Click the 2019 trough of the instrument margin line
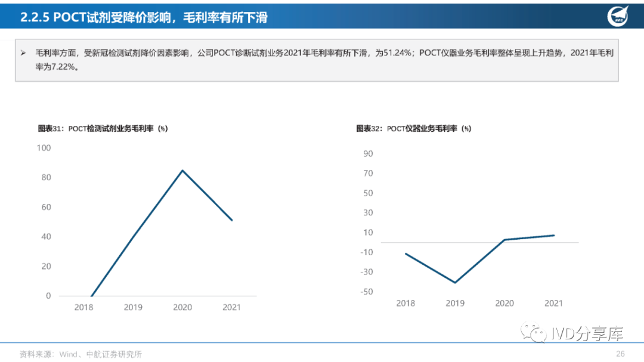 tap(455, 282)
